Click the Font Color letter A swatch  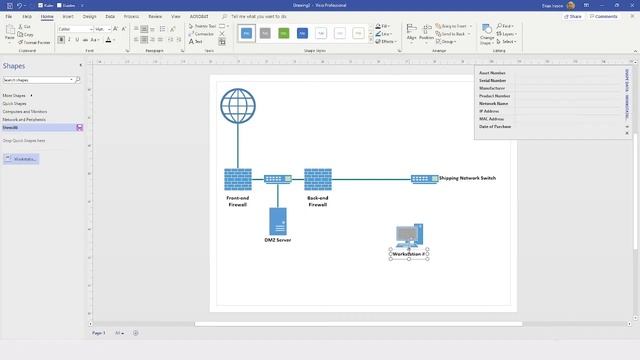[x=108, y=40]
